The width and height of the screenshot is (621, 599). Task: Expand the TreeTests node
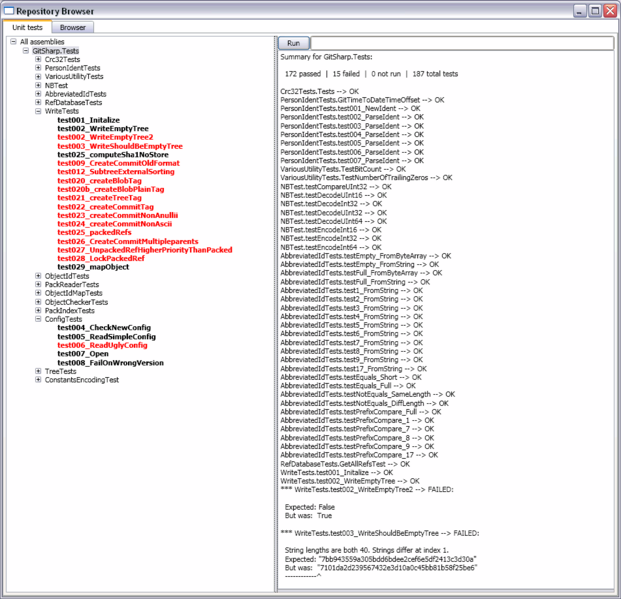tap(38, 371)
